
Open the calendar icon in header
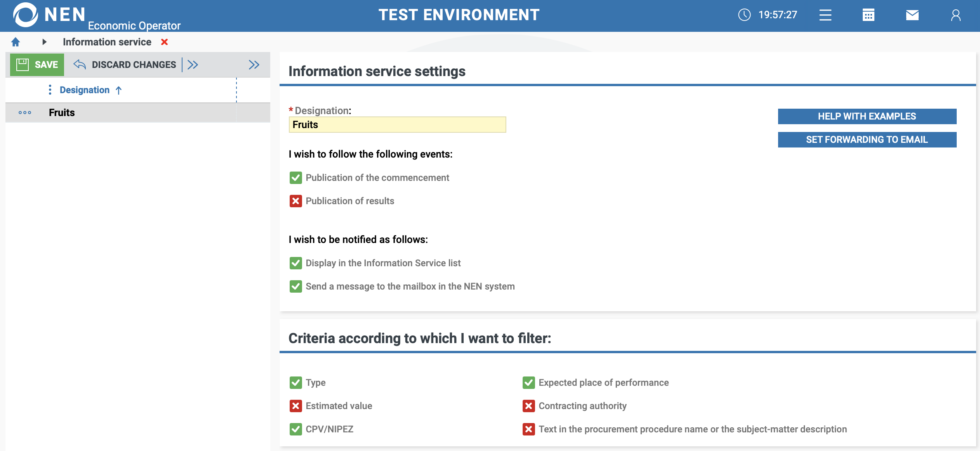pyautogui.click(x=868, y=15)
